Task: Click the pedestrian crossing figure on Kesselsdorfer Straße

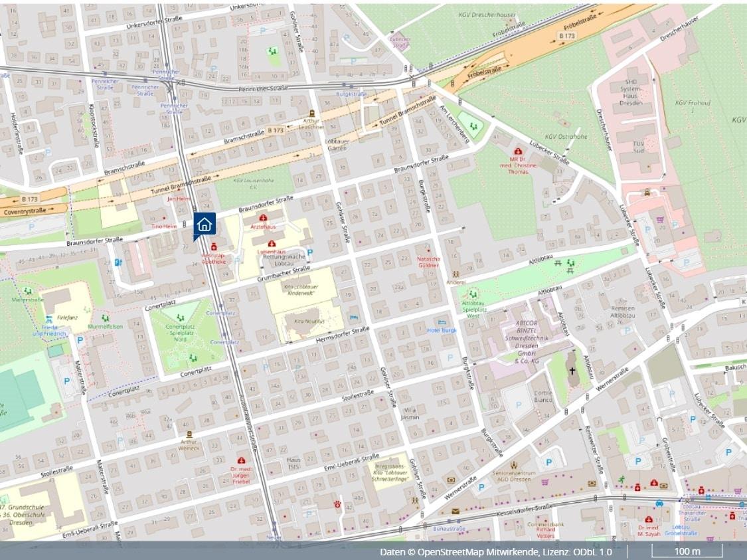Action: [x=622, y=479]
